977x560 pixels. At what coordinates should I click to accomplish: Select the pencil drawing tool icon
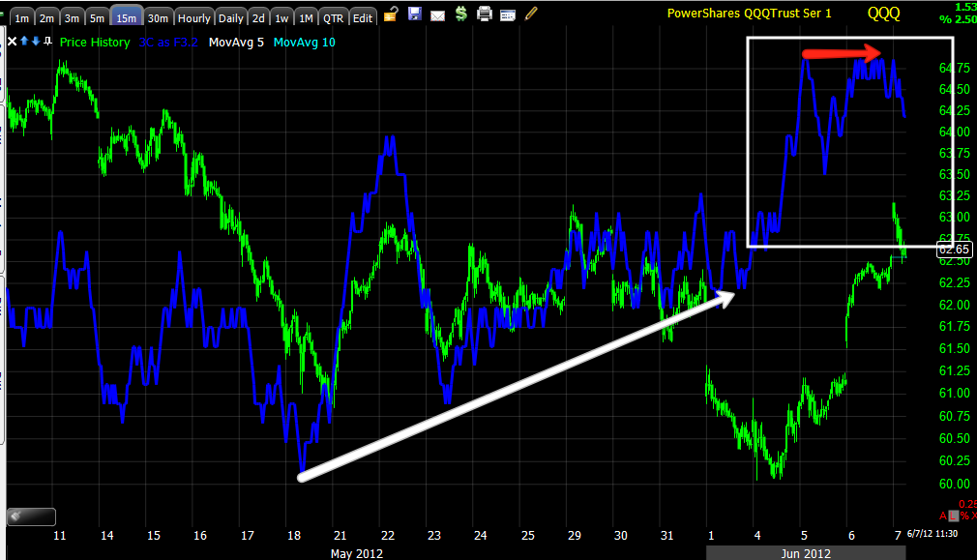(x=531, y=14)
